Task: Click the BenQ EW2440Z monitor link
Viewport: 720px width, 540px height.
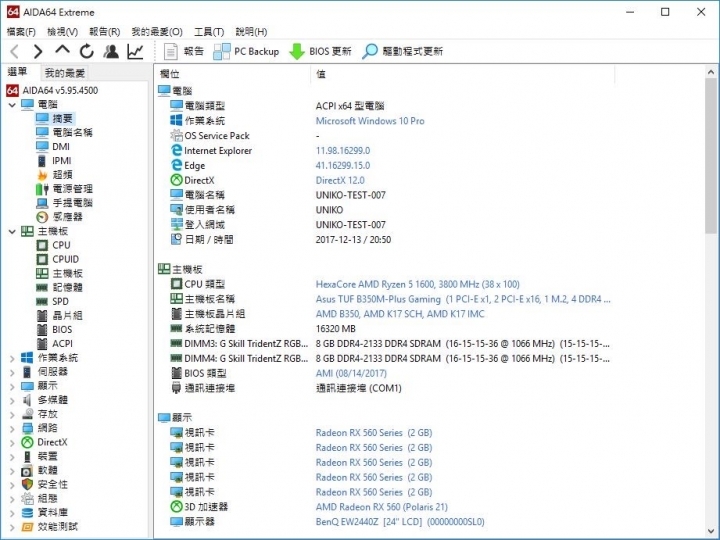Action: pyautogui.click(x=400, y=522)
